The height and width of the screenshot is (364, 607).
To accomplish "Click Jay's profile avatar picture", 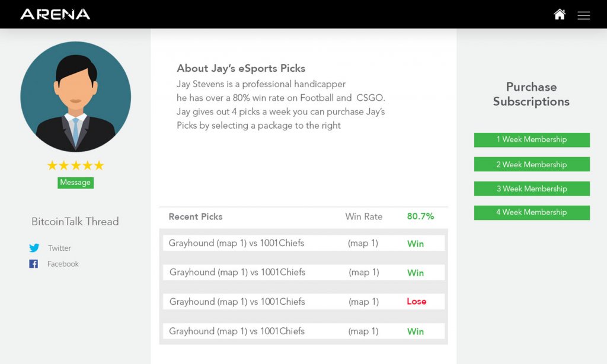I will point(76,97).
